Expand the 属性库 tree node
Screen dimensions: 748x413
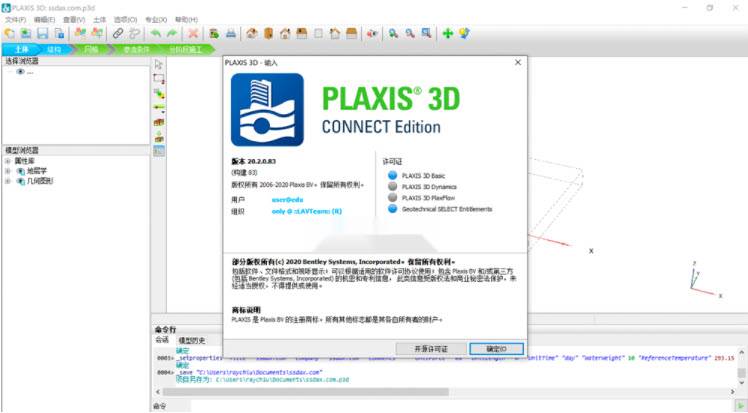click(x=8, y=161)
